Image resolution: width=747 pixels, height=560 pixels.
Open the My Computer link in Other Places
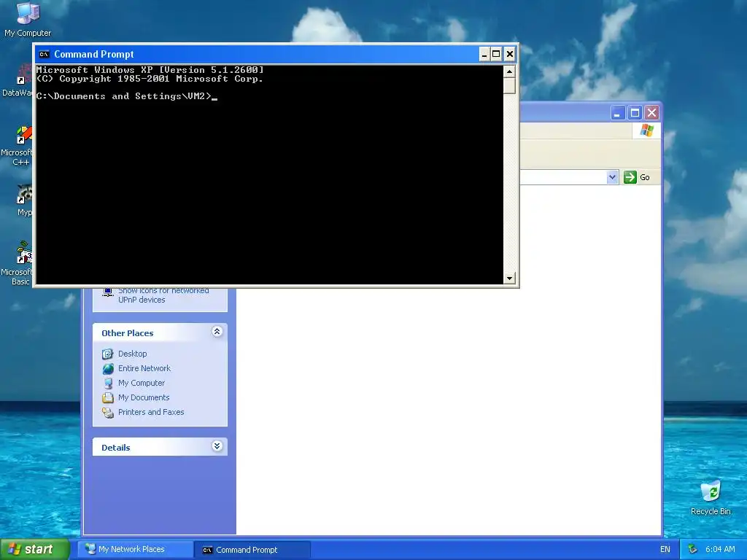coord(142,384)
